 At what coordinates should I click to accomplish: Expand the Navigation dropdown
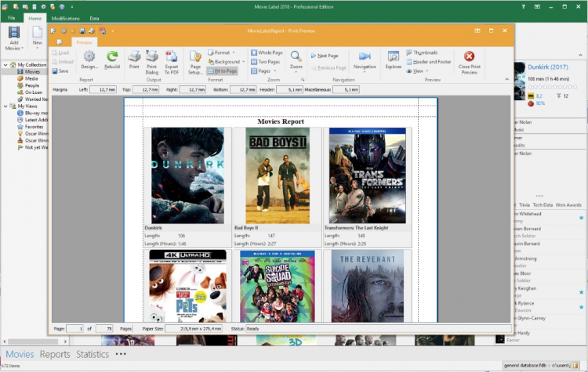coord(364,67)
